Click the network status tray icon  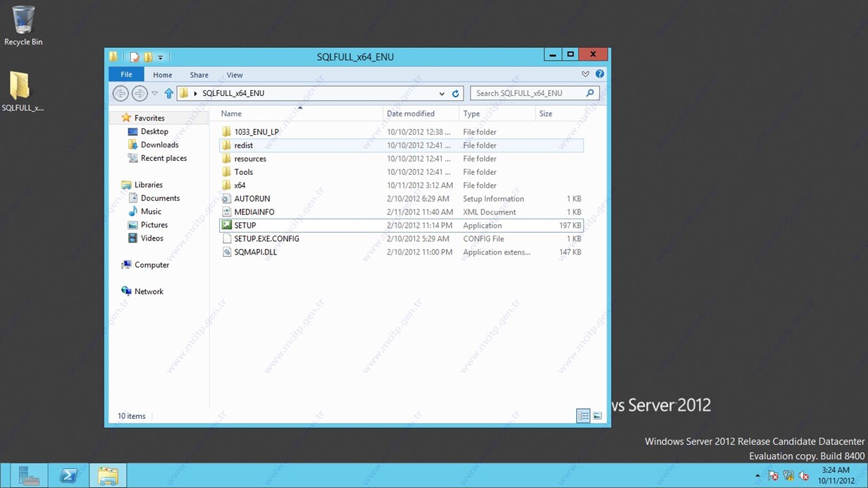tap(788, 476)
